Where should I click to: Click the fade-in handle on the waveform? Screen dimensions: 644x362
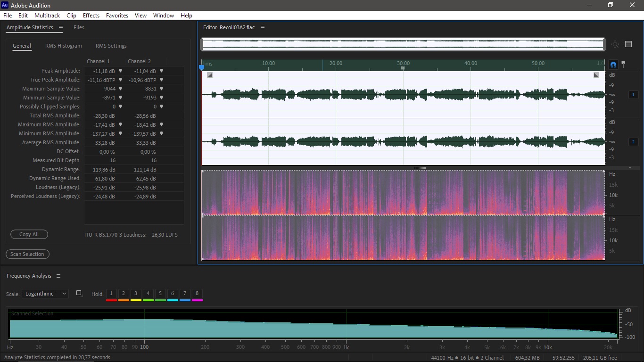pos(210,75)
